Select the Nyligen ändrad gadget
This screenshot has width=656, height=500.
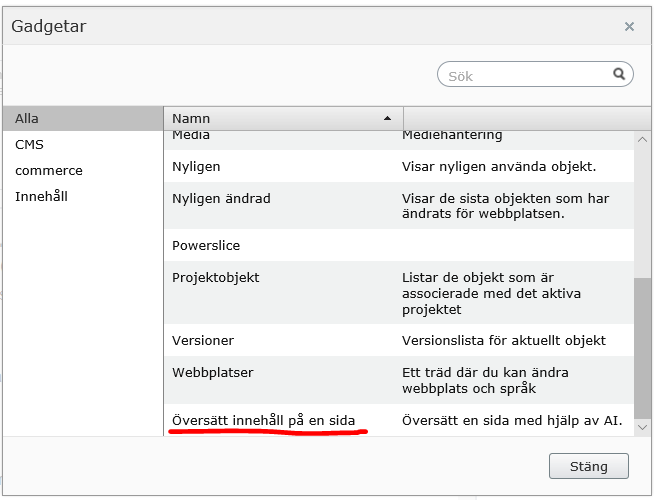(x=221, y=198)
